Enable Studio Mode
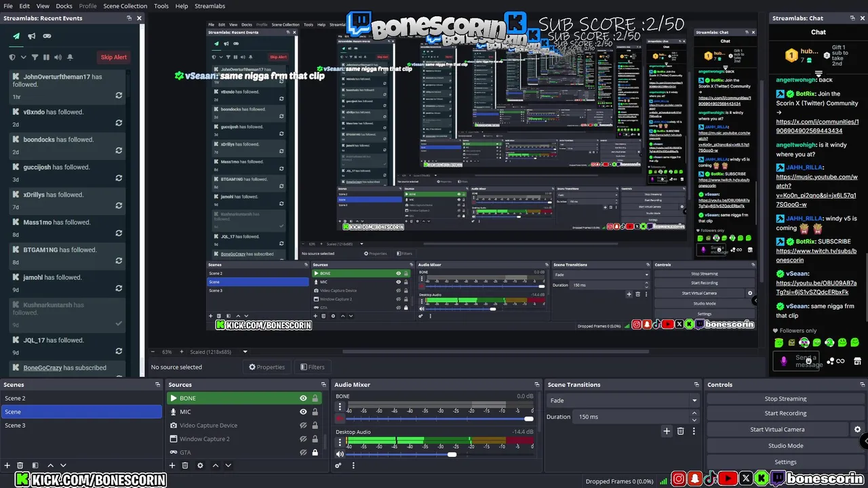Viewport: 868px width, 488px height. 785,446
